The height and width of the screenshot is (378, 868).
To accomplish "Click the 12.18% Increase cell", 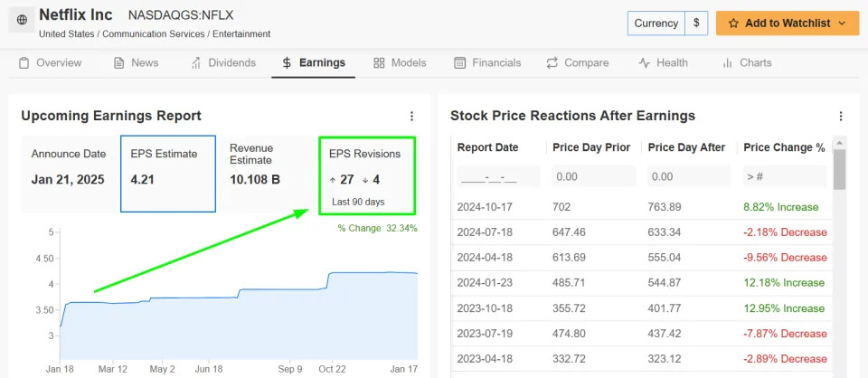I will (x=784, y=283).
